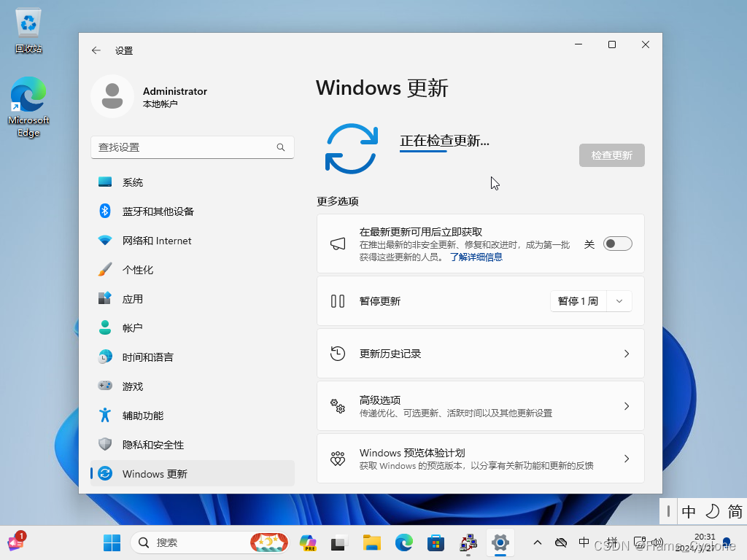Open 帐户 settings category
The image size is (747, 560).
pyautogui.click(x=192, y=328)
